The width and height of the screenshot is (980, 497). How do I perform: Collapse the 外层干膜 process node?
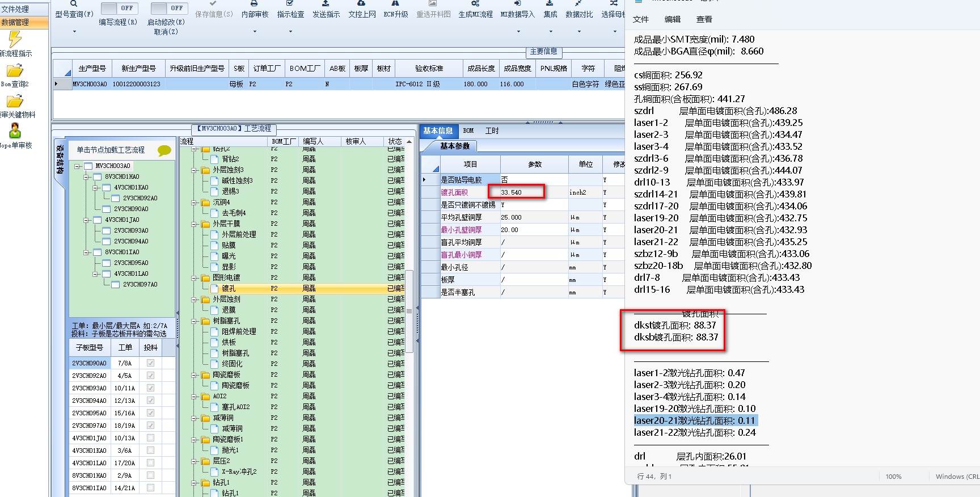(195, 224)
